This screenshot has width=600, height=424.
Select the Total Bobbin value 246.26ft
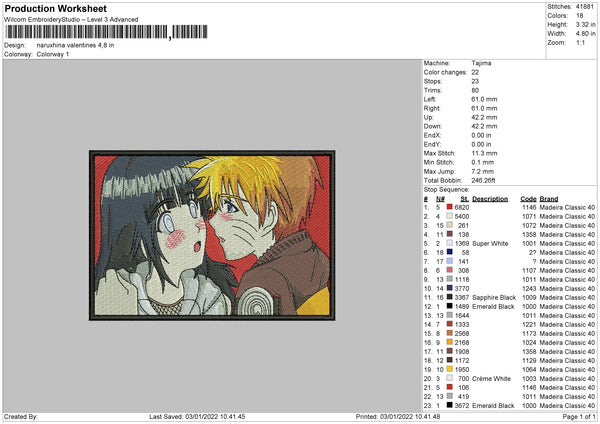[x=483, y=180]
